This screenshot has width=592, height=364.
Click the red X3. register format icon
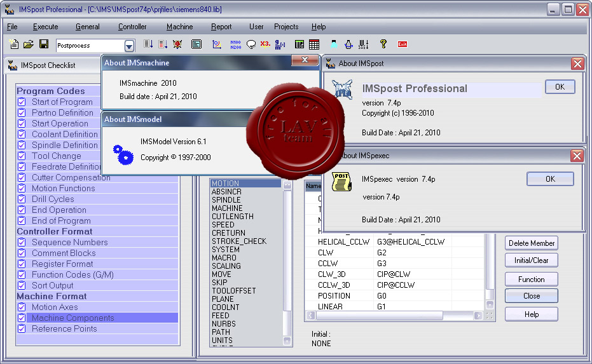265,44
